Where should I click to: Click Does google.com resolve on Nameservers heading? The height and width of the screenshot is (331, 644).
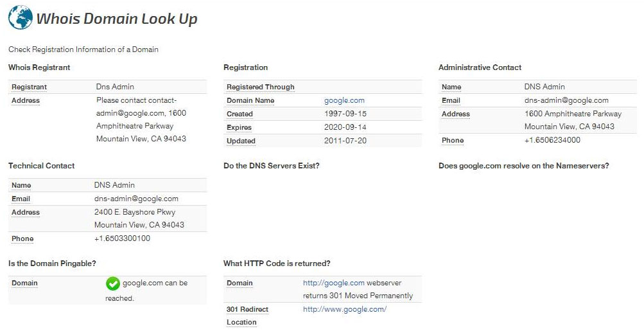coord(524,166)
